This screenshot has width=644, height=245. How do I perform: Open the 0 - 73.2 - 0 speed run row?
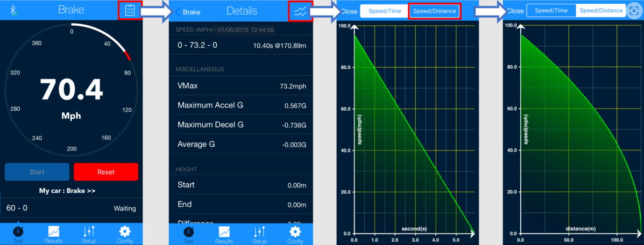241,45
